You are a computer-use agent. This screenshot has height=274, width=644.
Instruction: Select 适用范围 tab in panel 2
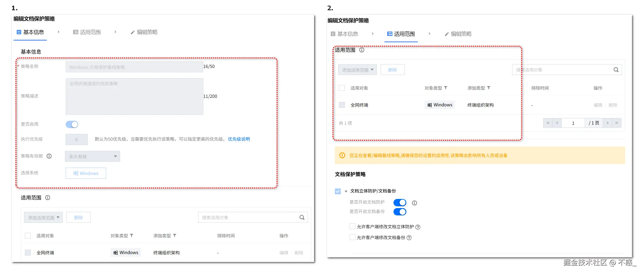(x=401, y=34)
